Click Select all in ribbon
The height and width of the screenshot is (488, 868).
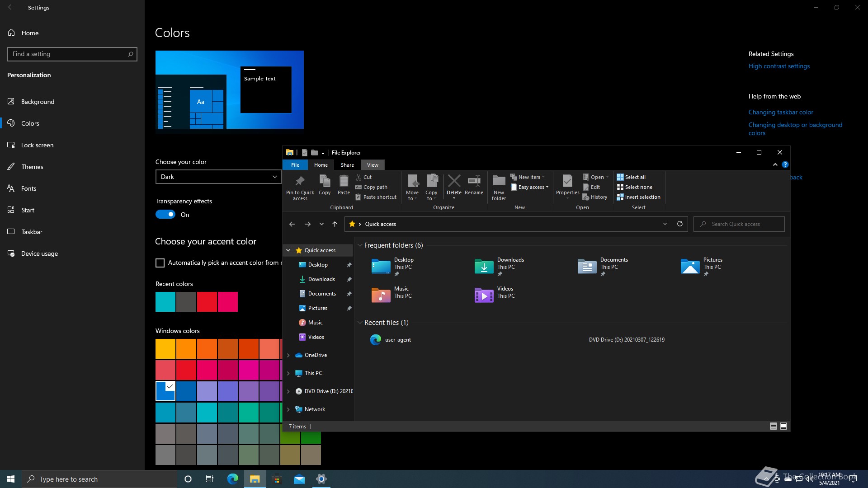point(631,177)
